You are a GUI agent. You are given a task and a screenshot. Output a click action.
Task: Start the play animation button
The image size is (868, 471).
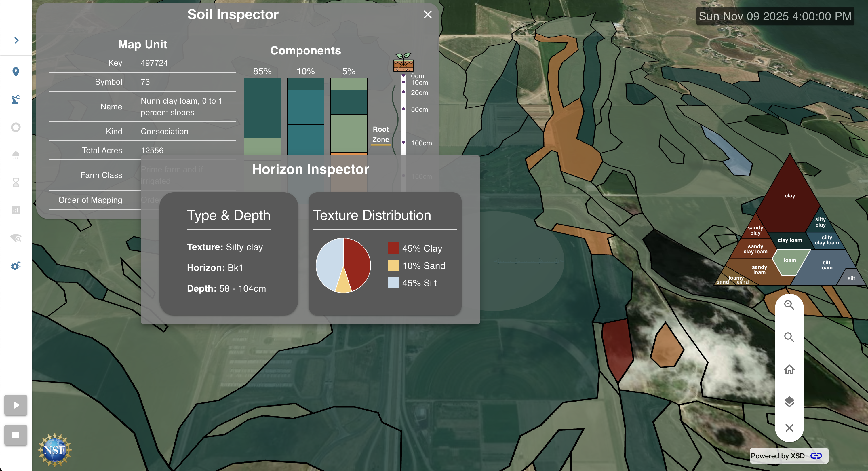[x=16, y=405]
